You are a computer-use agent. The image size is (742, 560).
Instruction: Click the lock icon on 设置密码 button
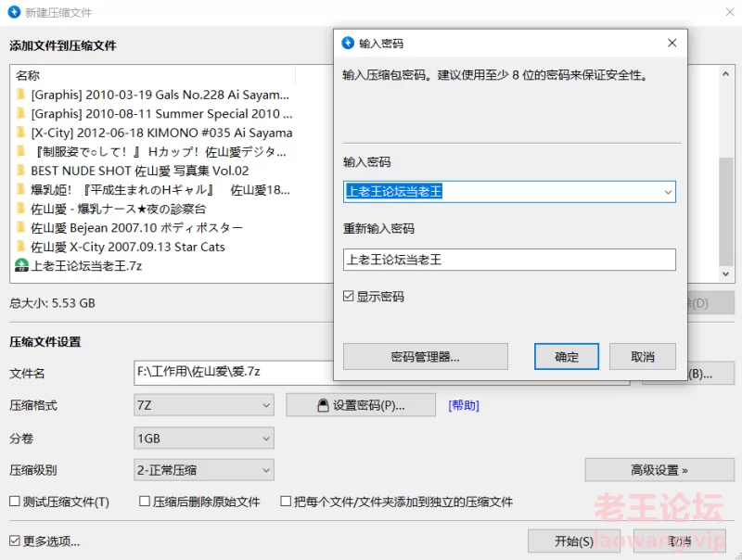[x=323, y=405]
